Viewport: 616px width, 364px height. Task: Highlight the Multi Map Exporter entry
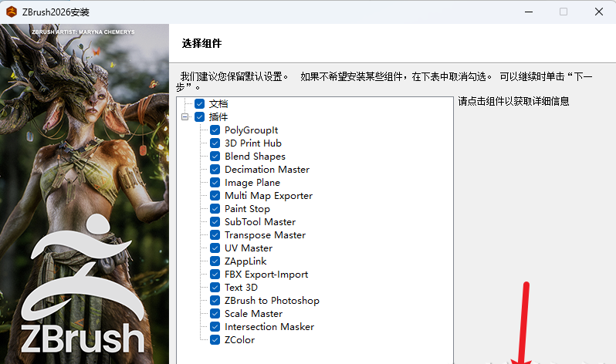pyautogui.click(x=268, y=196)
